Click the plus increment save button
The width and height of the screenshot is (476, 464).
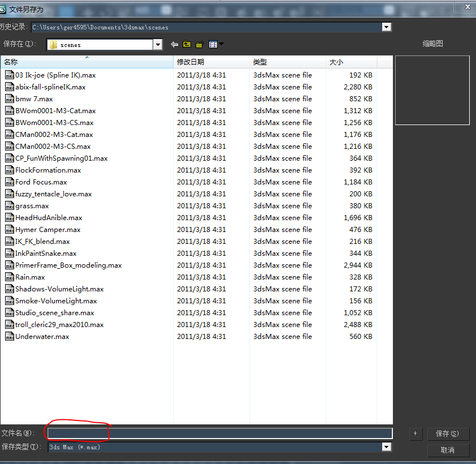415,433
